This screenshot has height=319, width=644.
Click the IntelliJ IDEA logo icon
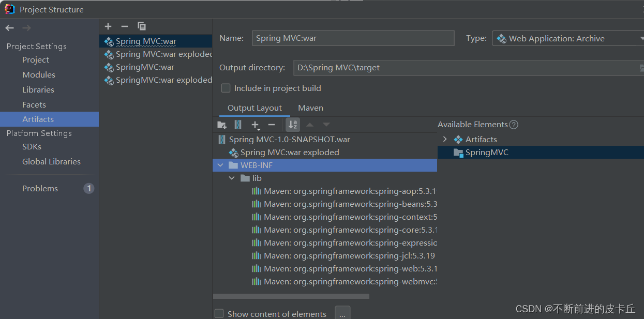(x=10, y=9)
